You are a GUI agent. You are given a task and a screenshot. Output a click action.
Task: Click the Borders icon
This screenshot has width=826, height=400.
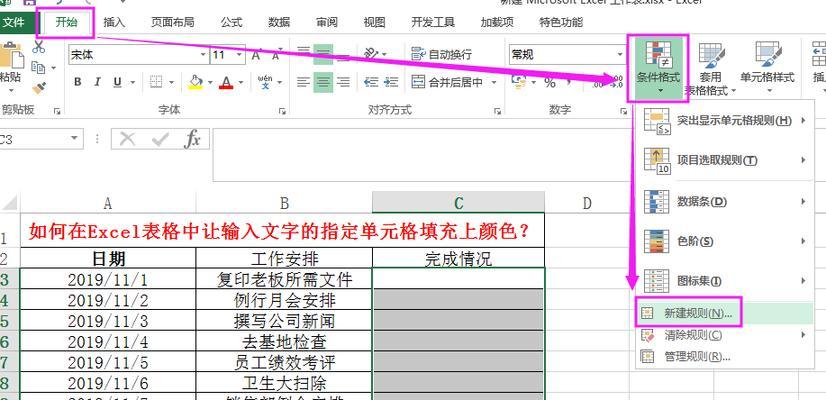pyautogui.click(x=155, y=82)
